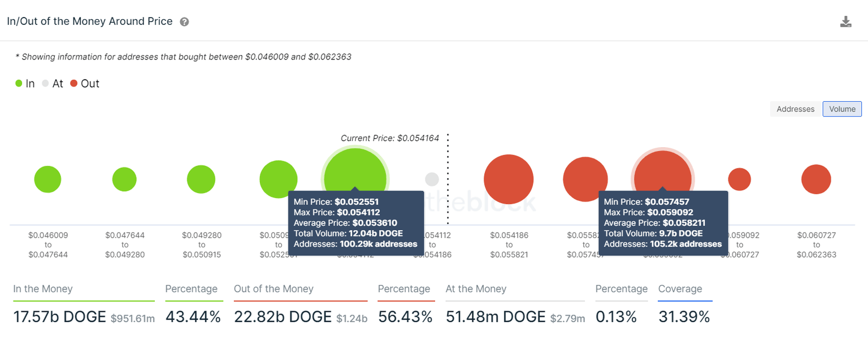Click the Coverage 31.39% value
This screenshot has width=868, height=348.
pyautogui.click(x=684, y=316)
